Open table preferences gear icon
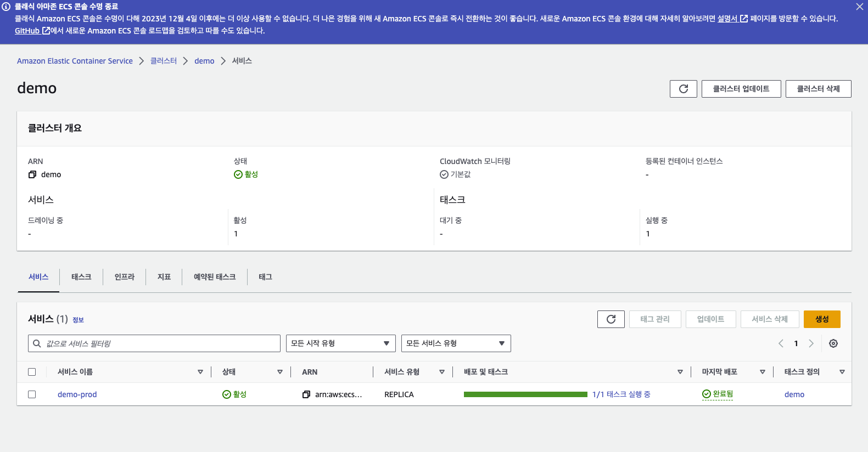 833,343
